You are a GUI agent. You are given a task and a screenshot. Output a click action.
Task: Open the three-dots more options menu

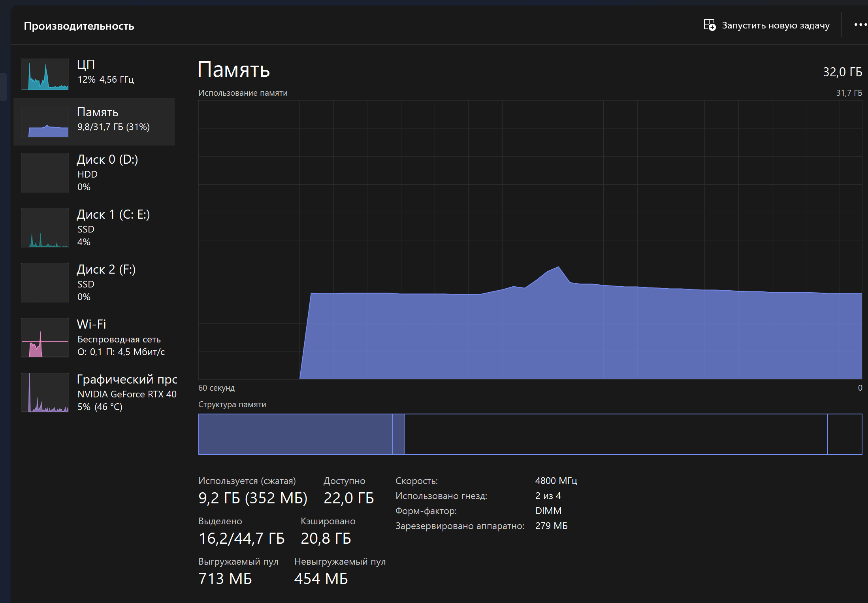(x=860, y=25)
